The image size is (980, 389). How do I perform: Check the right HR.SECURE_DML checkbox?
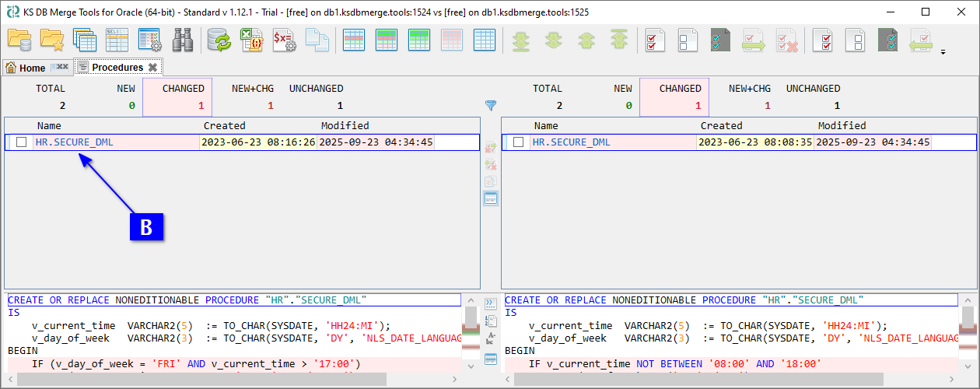click(x=518, y=142)
